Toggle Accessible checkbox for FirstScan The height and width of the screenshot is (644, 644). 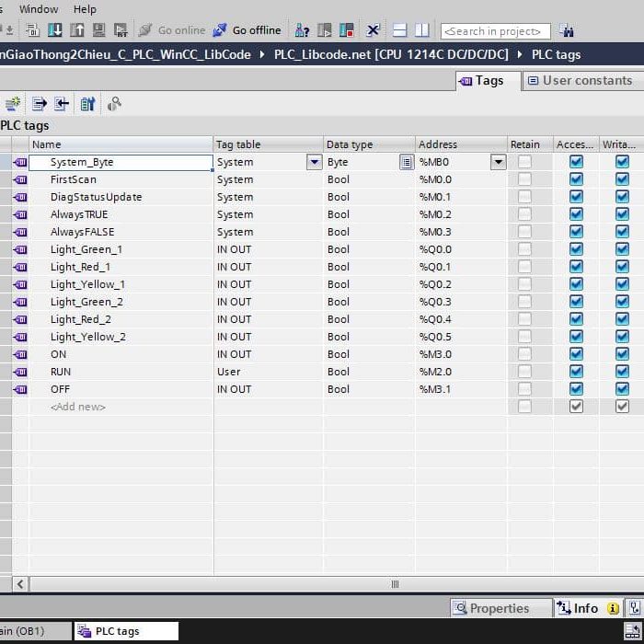[576, 179]
